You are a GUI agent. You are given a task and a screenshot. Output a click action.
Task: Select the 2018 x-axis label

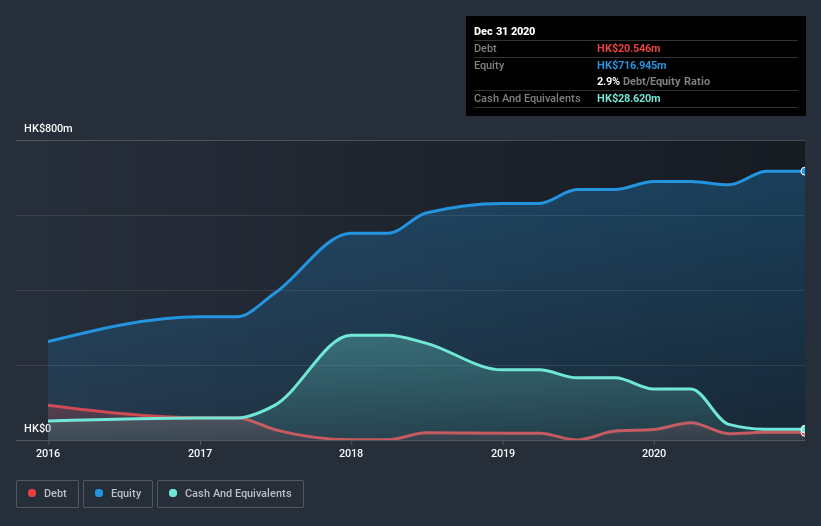click(351, 453)
